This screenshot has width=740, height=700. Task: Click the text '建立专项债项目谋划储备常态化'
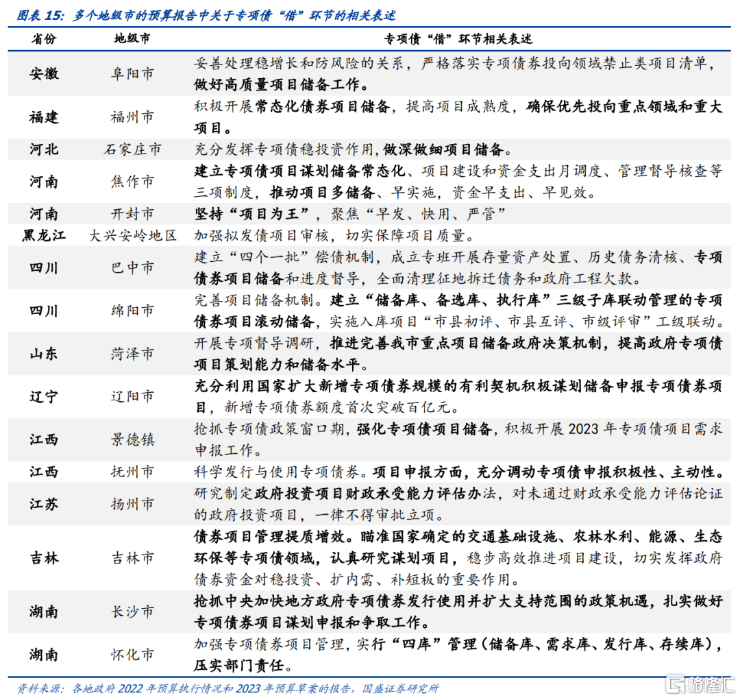click(299, 171)
